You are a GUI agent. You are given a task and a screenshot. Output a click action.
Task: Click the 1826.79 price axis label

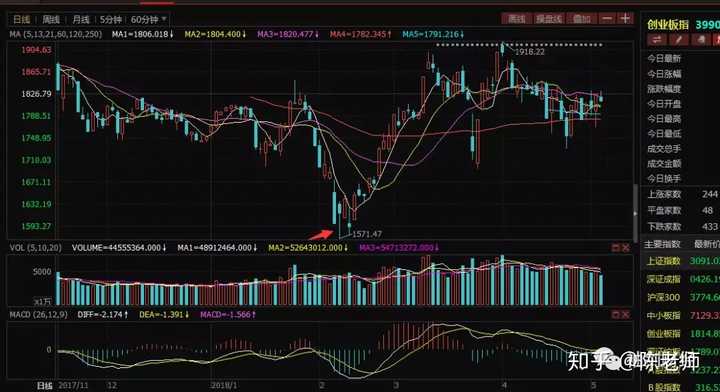pyautogui.click(x=36, y=94)
